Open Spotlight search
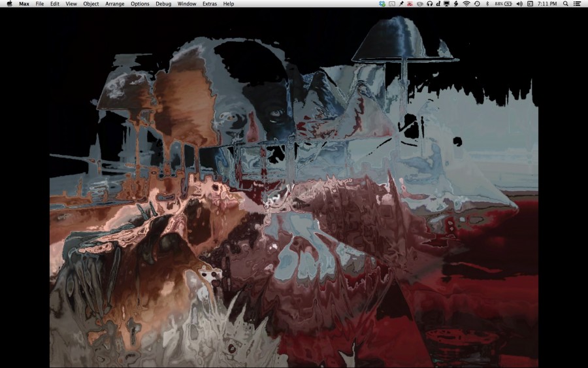 (566, 4)
